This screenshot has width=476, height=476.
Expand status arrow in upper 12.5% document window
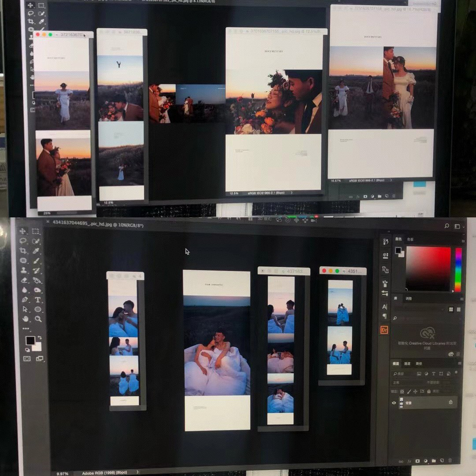(292, 193)
